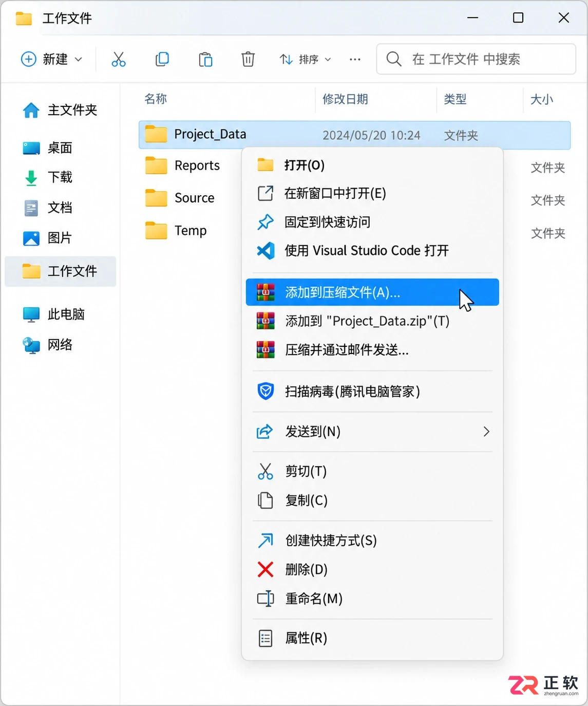
Task: Choose 扫描病毒(腾讯电脑管家)
Action: (x=372, y=392)
